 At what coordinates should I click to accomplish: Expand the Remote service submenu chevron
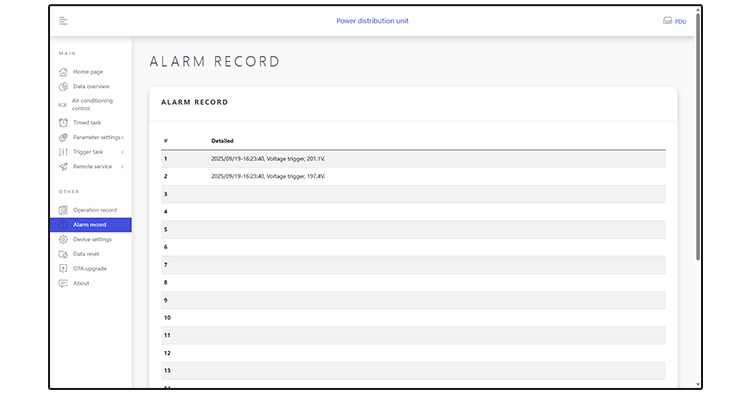click(122, 167)
